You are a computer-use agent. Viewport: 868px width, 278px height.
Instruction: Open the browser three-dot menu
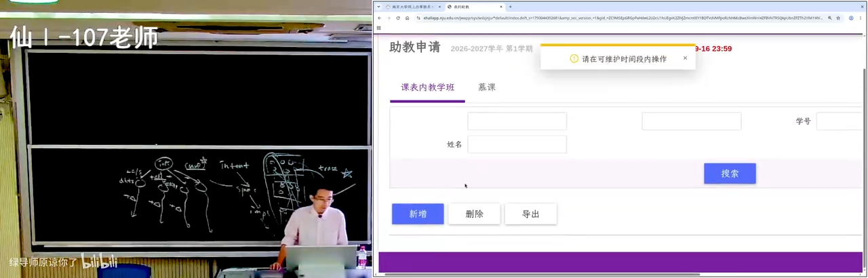[x=861, y=18]
